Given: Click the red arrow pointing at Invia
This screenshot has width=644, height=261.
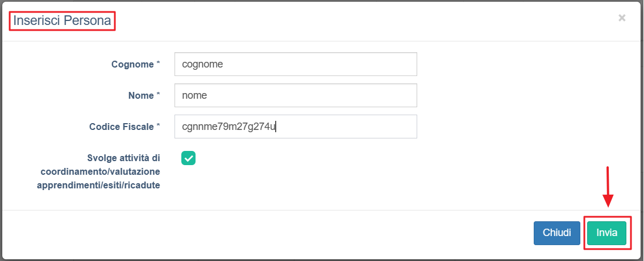Looking at the screenshot, I should pyautogui.click(x=608, y=187).
